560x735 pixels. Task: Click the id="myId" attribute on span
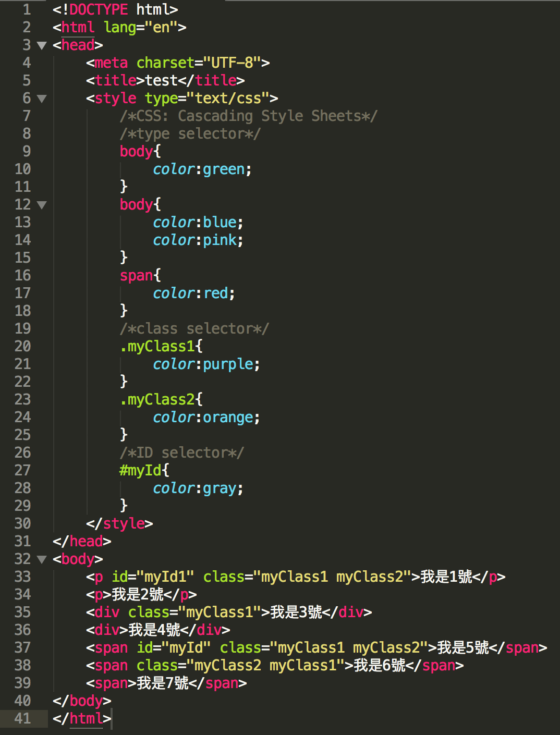[174, 647]
